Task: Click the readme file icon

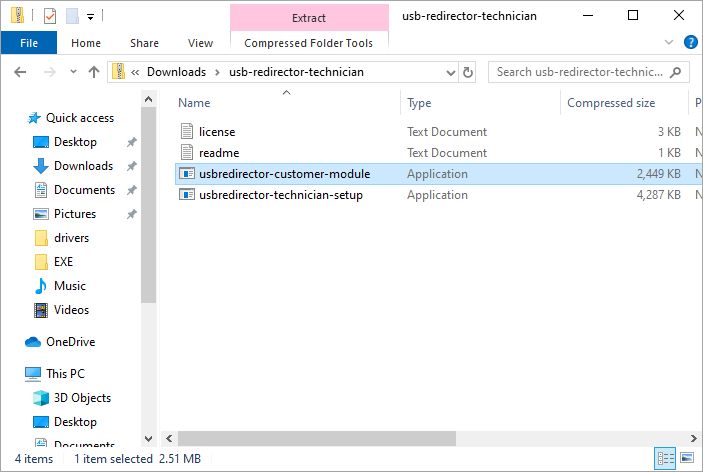Action: coord(187,152)
